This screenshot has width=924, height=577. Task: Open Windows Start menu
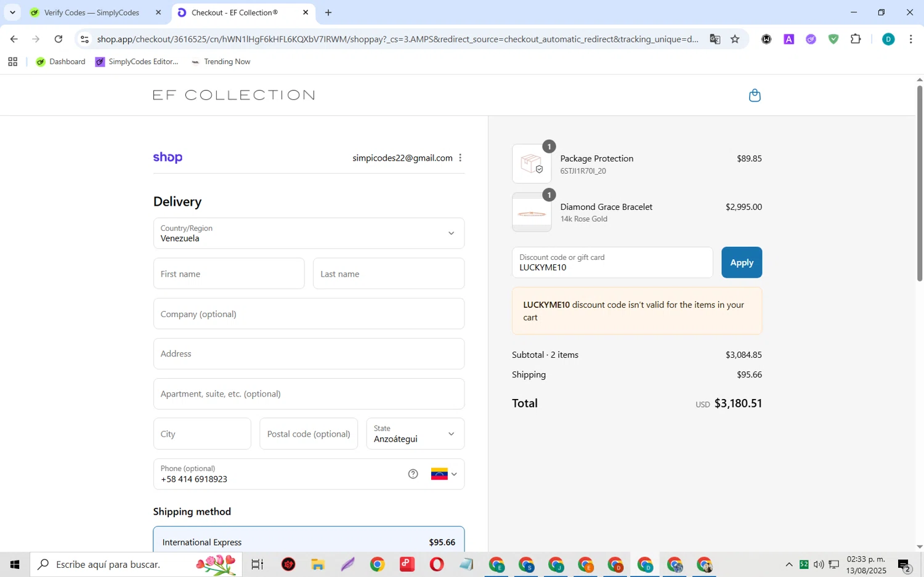pos(15,564)
